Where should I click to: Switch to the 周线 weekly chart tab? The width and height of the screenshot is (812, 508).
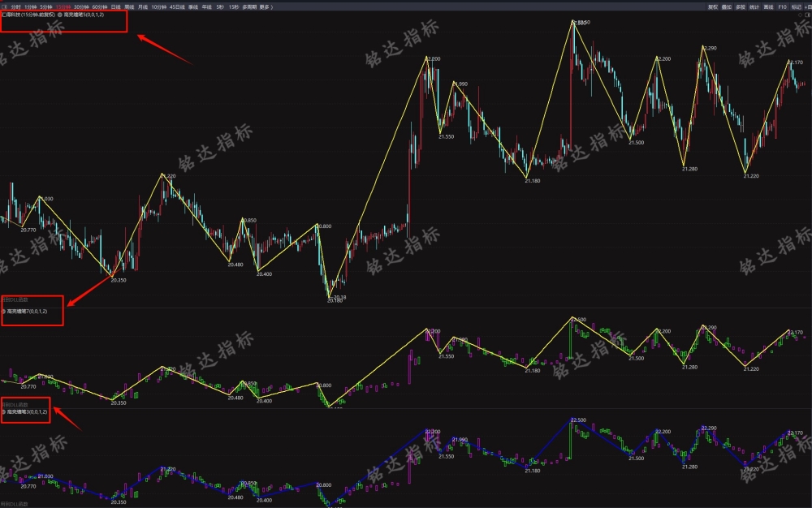(129, 7)
